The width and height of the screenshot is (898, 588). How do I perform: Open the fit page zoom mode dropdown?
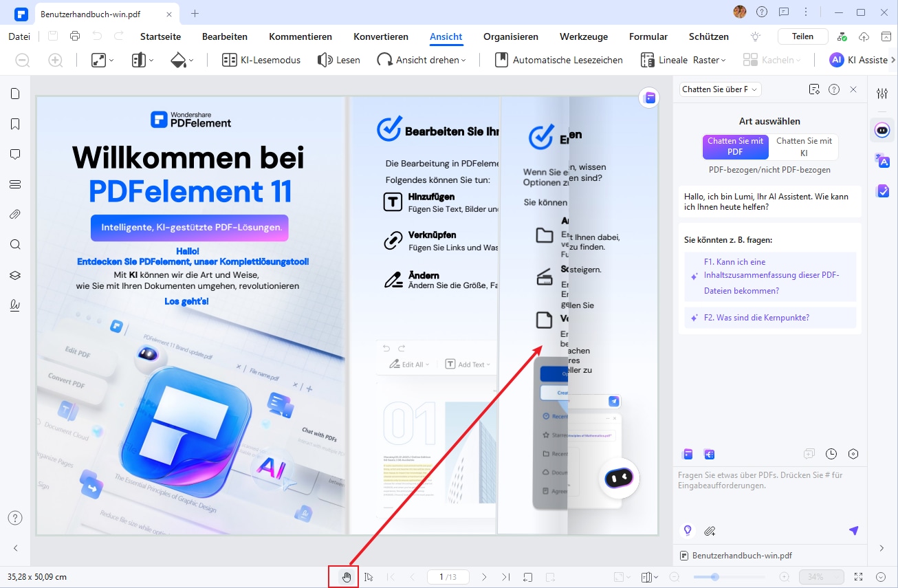click(x=102, y=61)
